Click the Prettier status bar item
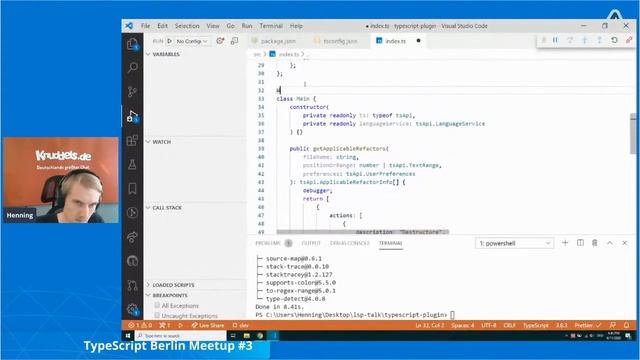This screenshot has height=360, width=640. (x=588, y=325)
